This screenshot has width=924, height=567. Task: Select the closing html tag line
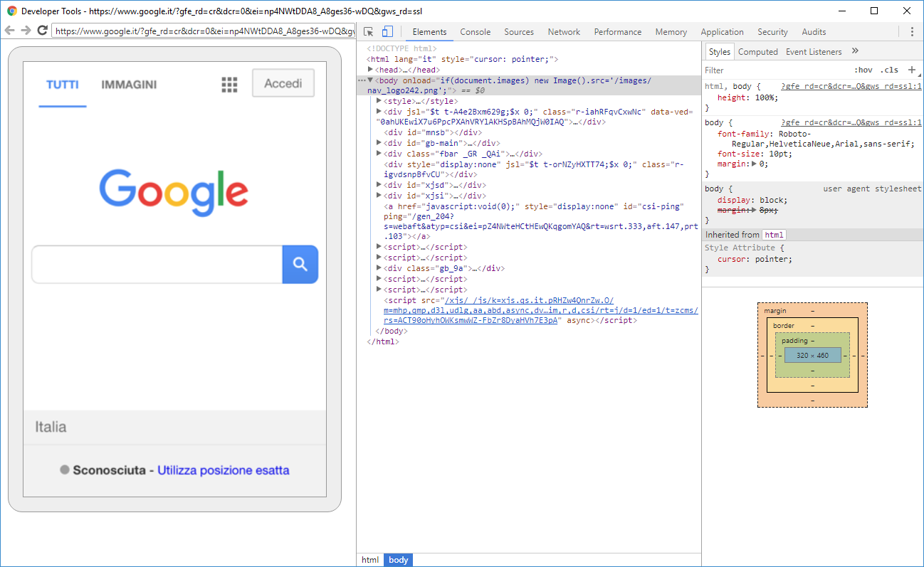tap(383, 341)
